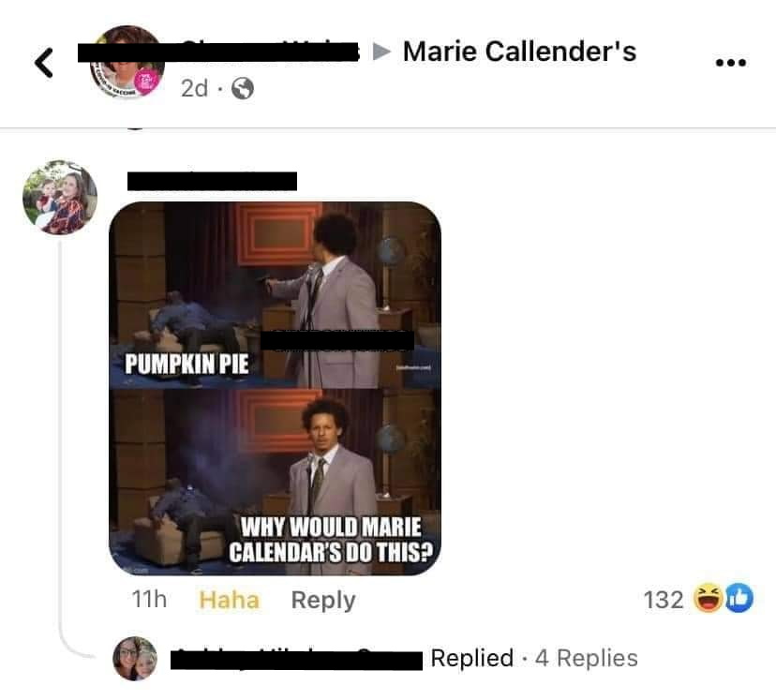
Task: Tap the triangle arrow before Marie Callender's
Action: (x=381, y=51)
